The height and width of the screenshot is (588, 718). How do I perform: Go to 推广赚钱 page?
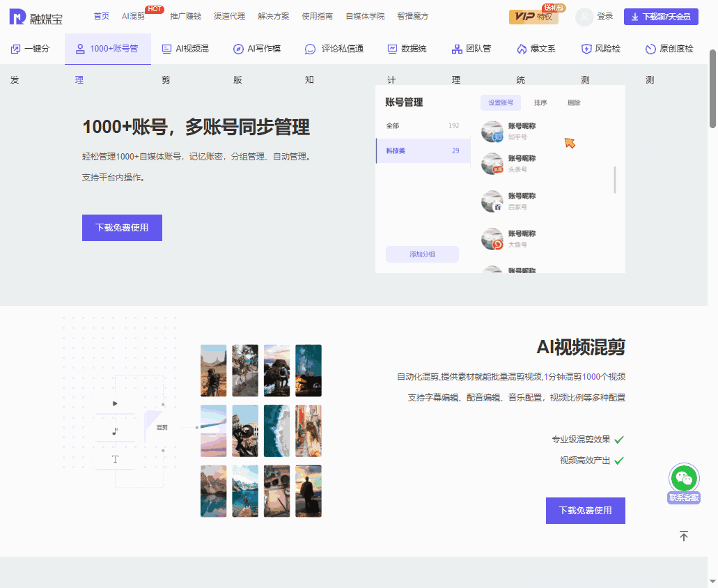coord(185,16)
